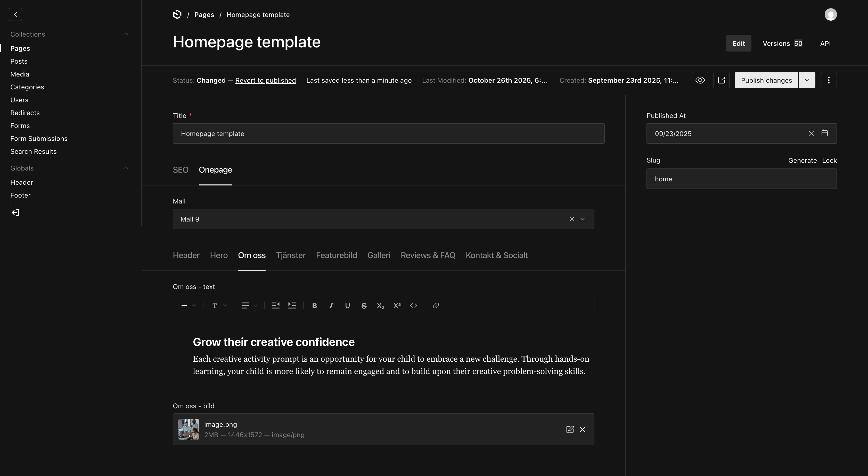The height and width of the screenshot is (476, 868).
Task: Click the logout icon in the sidebar
Action: point(15,212)
